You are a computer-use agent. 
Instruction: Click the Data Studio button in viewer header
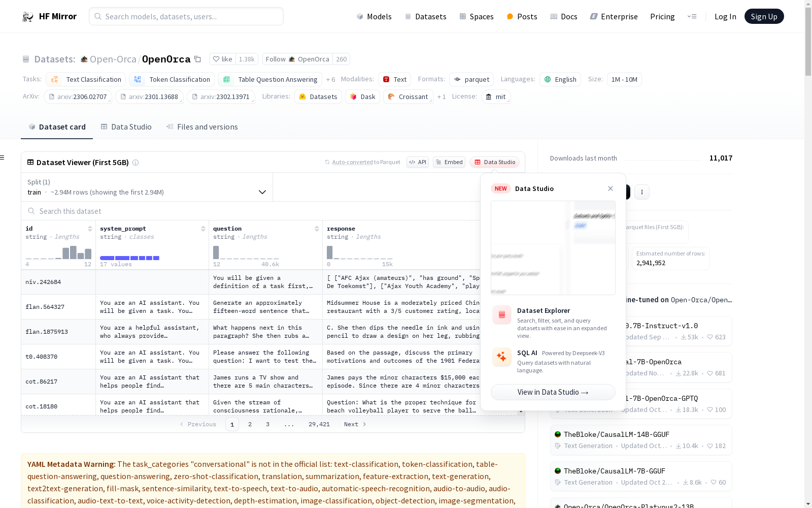(x=495, y=162)
